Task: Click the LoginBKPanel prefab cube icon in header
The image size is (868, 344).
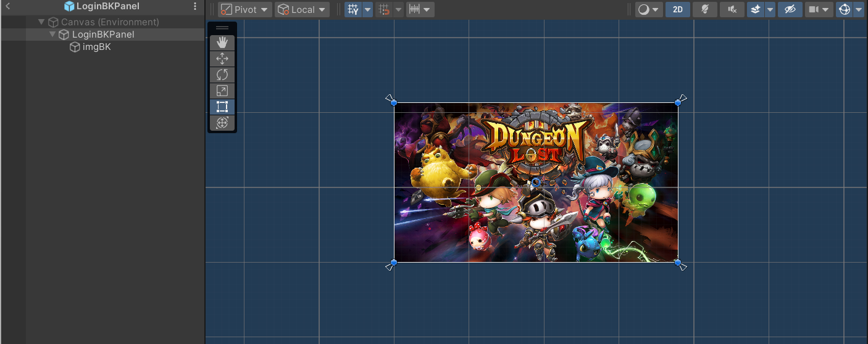Action: (x=69, y=6)
